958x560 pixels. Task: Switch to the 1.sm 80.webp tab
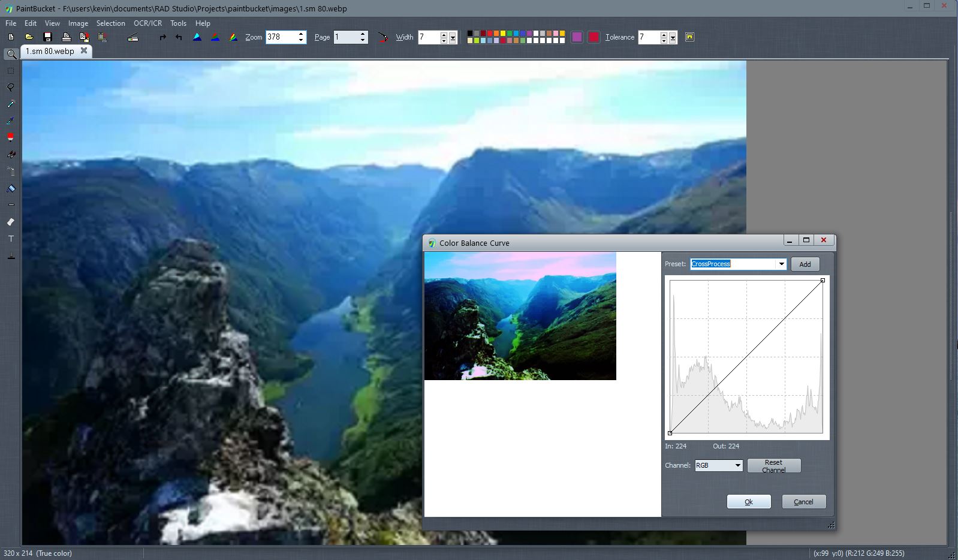50,51
